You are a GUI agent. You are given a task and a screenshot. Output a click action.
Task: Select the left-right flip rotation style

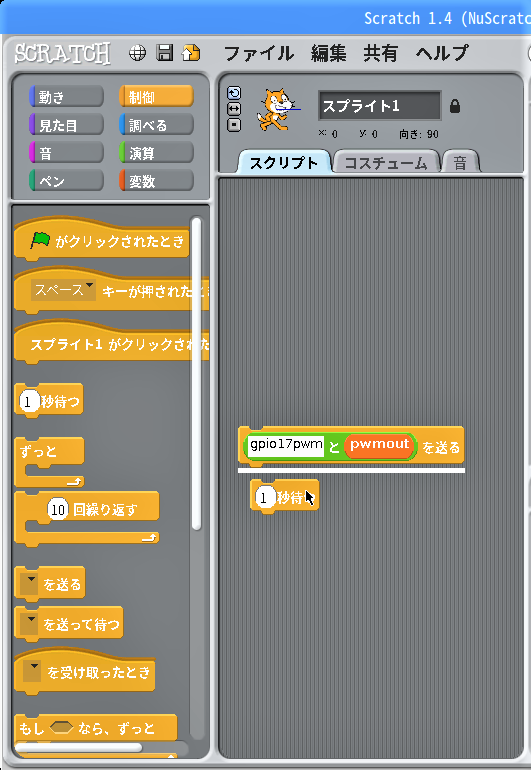pyautogui.click(x=234, y=109)
